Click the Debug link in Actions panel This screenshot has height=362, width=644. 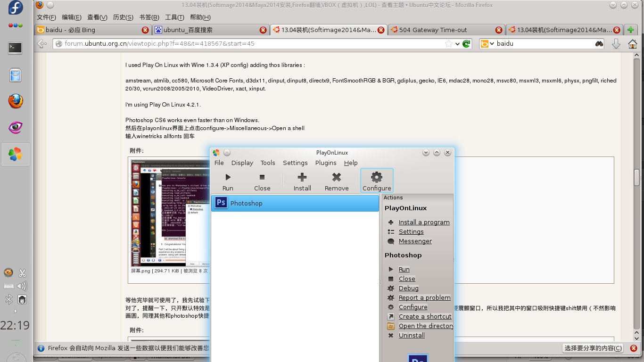[x=409, y=288]
